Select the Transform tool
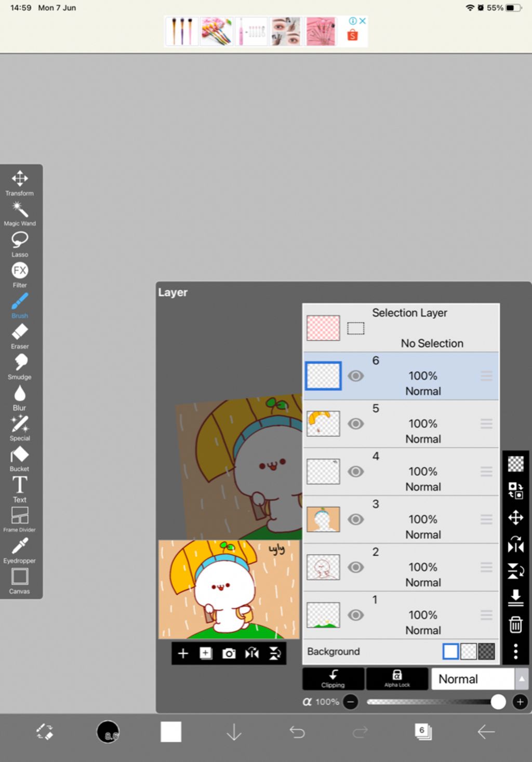Image resolution: width=532 pixels, height=762 pixels. pos(20,183)
